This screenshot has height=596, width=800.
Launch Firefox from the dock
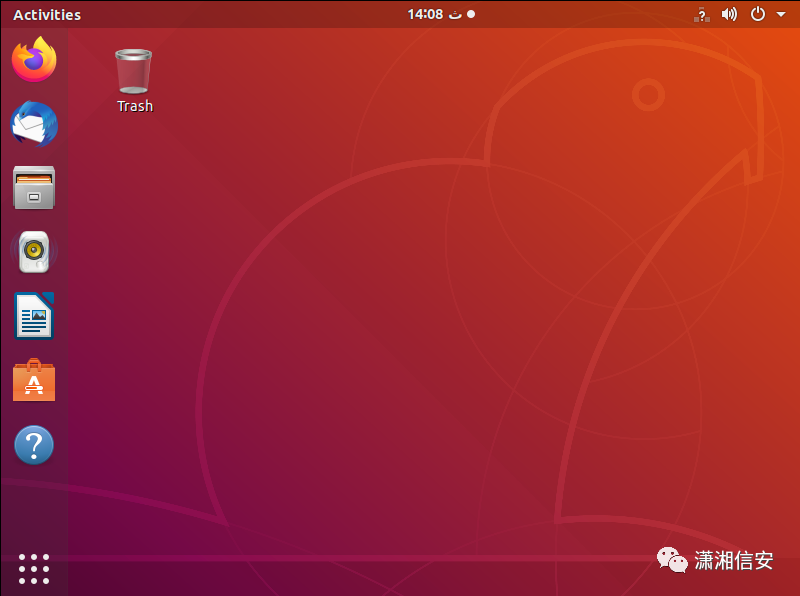tap(34, 59)
